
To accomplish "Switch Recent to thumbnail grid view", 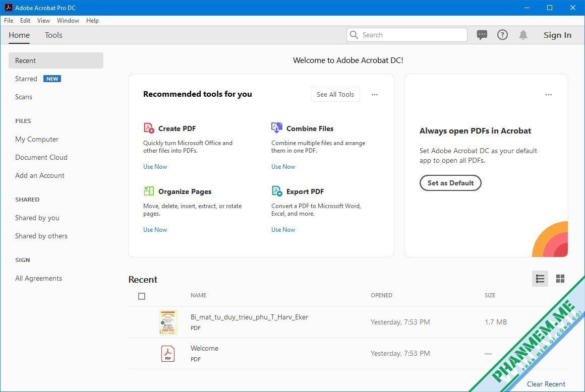I will (560, 279).
